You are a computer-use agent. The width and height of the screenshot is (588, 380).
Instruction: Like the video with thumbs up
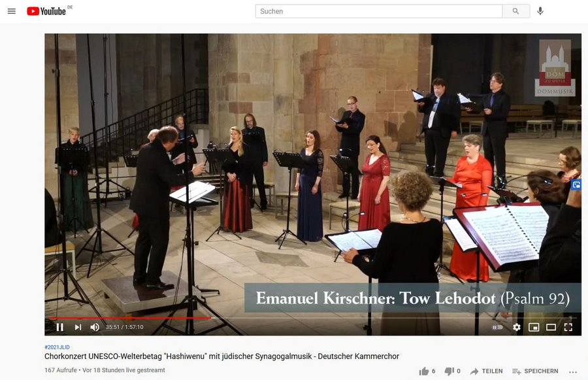(424, 371)
